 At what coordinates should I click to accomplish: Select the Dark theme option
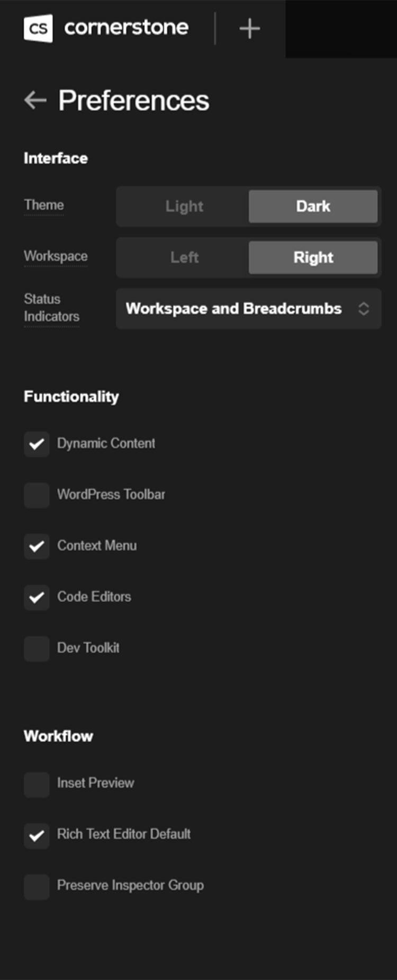coord(313,206)
